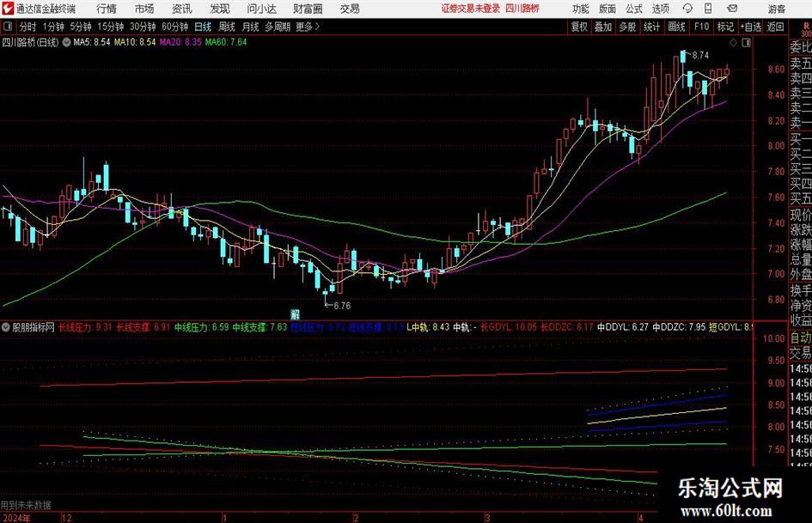812x523 pixels.
Task: Switch to 周线 weekly tab
Action: [226, 27]
